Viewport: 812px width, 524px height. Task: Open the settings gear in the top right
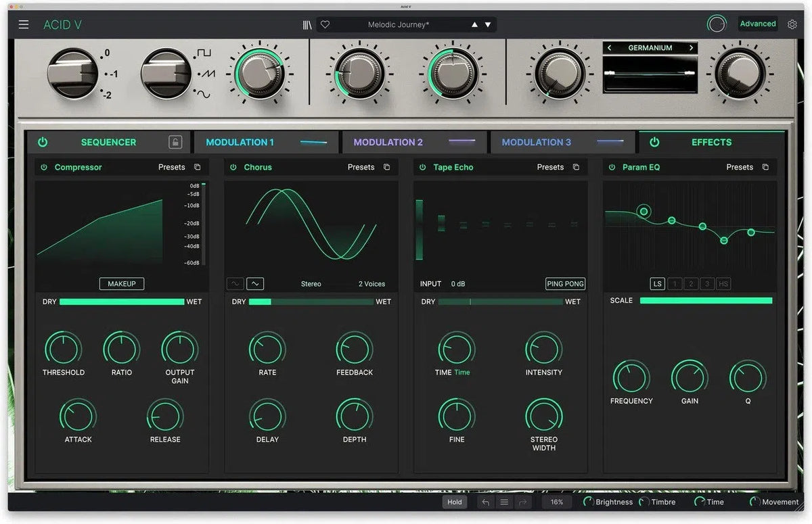coord(792,24)
